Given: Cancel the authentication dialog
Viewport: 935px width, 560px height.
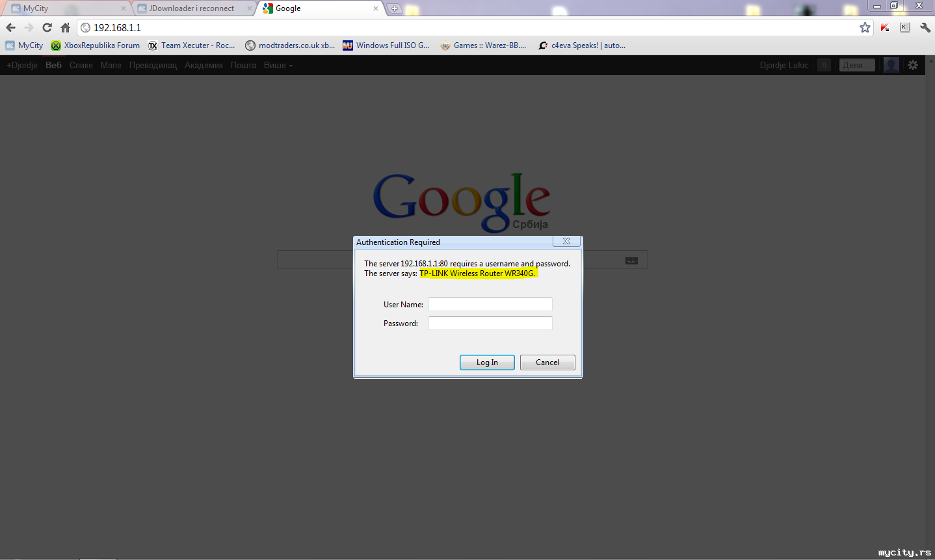Looking at the screenshot, I should [x=547, y=363].
